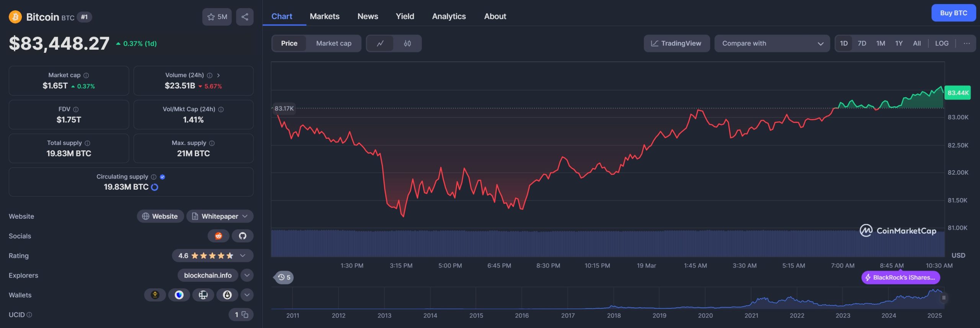Set chart range to 7D
Viewport: 980px width, 328px height.
pyautogui.click(x=862, y=43)
